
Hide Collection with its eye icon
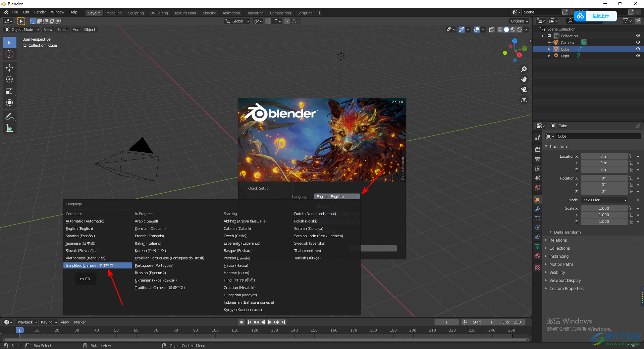[638, 36]
